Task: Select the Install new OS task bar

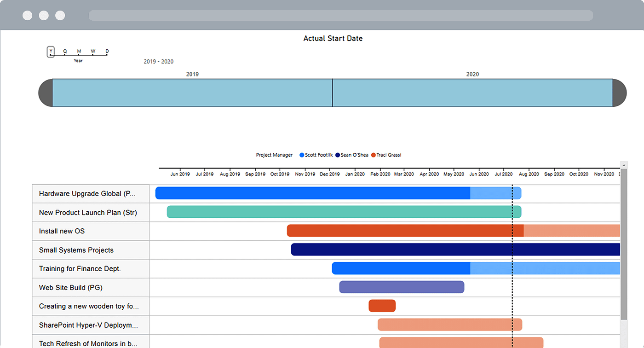Action: pyautogui.click(x=405, y=231)
